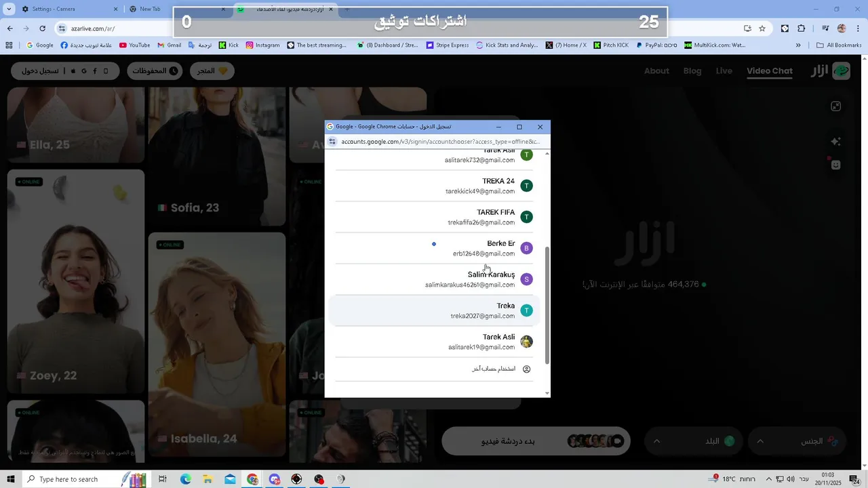
Task: Open the Windows Start menu
Action: [x=11, y=479]
